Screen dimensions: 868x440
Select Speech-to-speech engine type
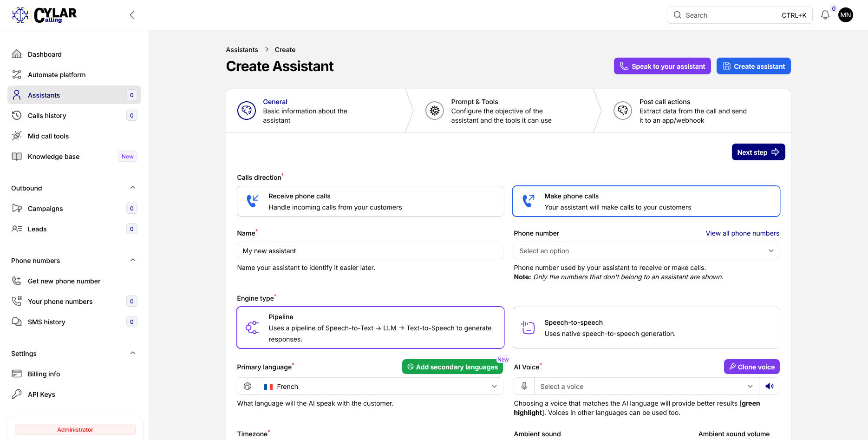[646, 328]
